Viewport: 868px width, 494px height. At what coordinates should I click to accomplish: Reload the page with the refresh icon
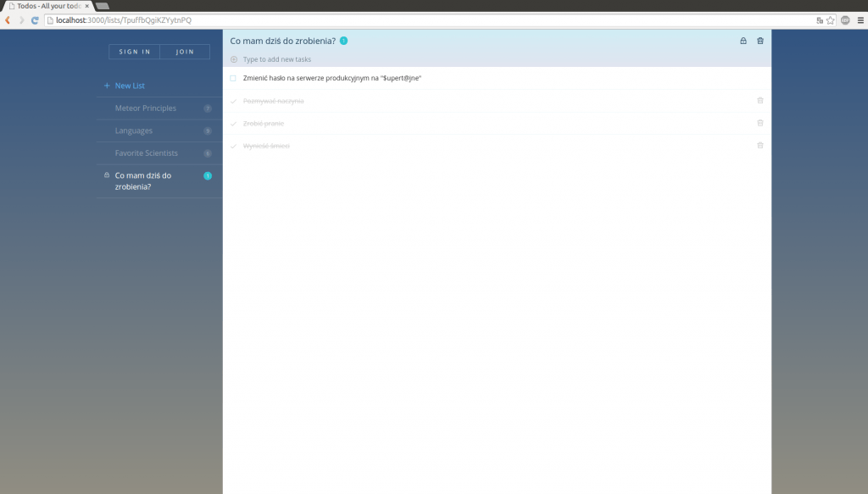34,19
